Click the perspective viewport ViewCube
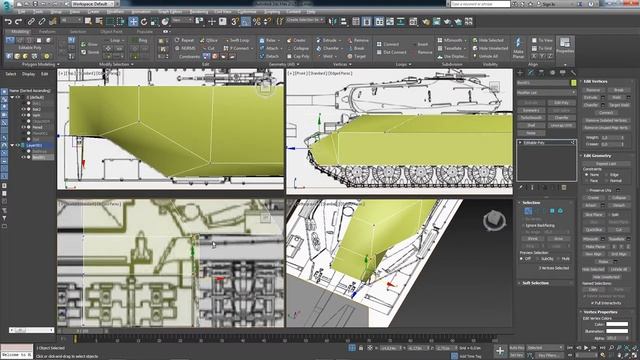Screen dimensions: 640x360 pos(495,220)
